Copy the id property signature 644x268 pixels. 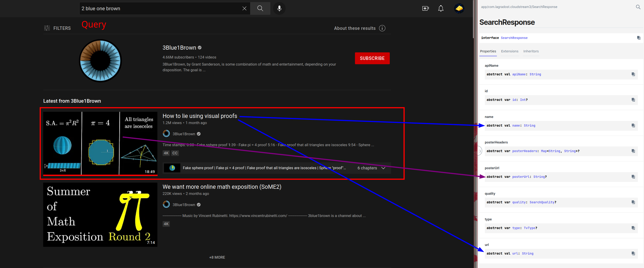(x=633, y=100)
